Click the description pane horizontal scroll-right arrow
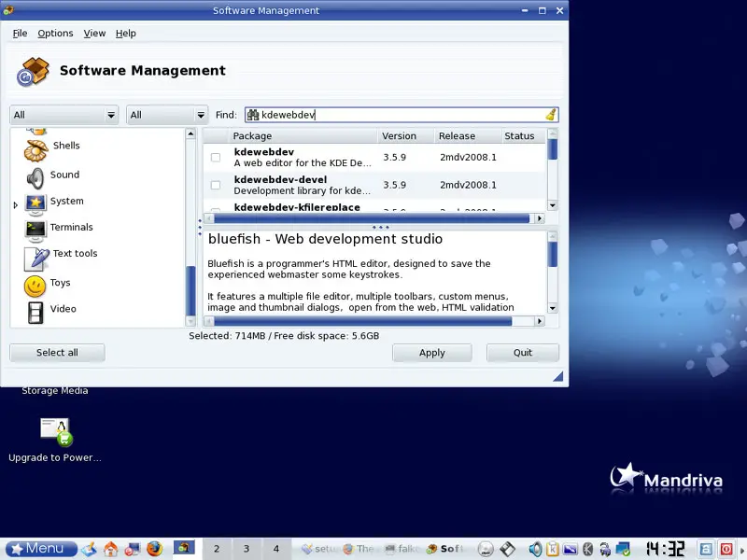Image resolution: width=747 pixels, height=560 pixels. tap(540, 321)
